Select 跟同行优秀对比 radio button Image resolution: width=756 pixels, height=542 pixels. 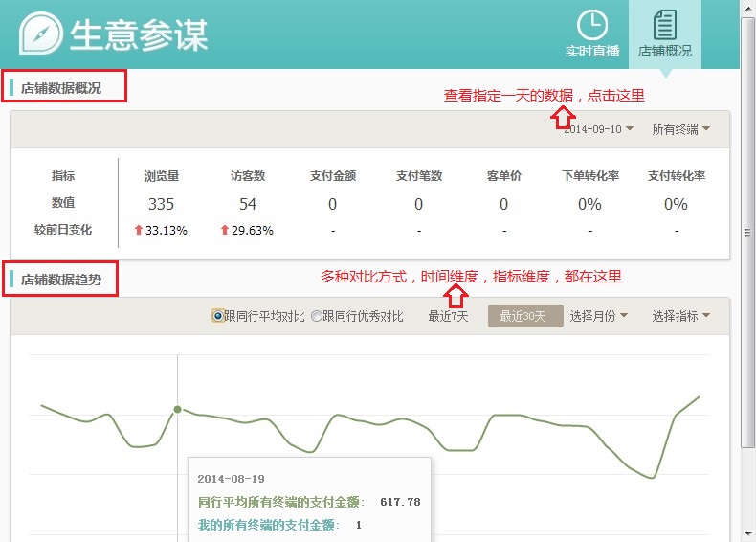317,316
